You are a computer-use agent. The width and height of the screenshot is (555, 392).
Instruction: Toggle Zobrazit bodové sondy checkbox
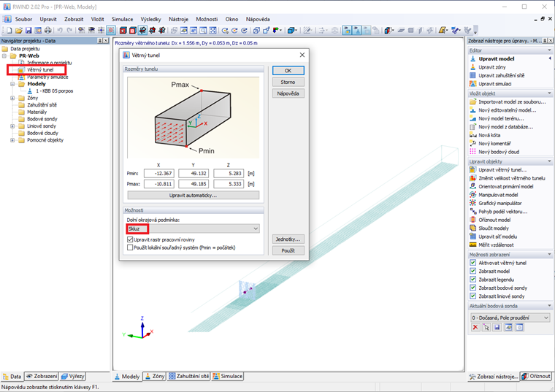[x=473, y=288]
